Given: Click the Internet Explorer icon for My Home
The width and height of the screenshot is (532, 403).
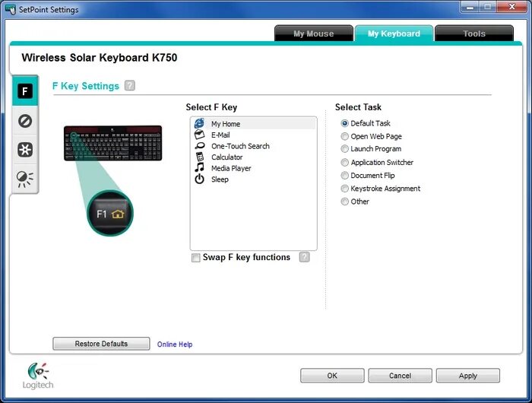Looking at the screenshot, I should pyautogui.click(x=199, y=123).
